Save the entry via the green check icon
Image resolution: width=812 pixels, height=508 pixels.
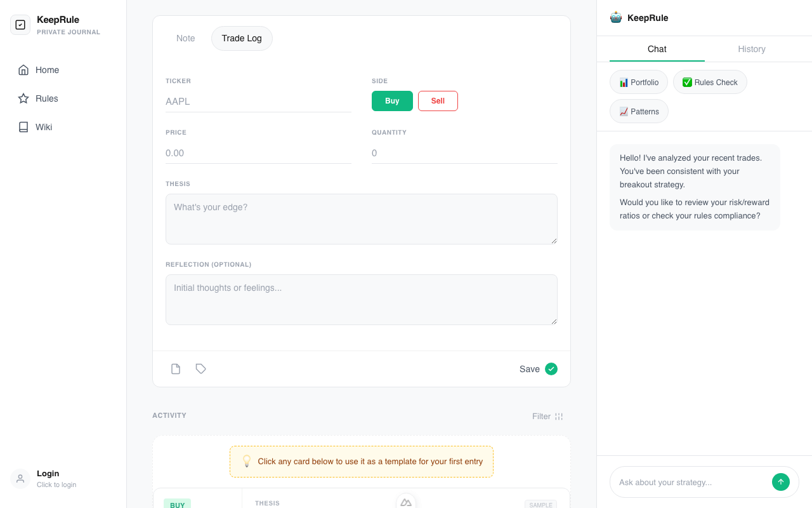tap(551, 368)
